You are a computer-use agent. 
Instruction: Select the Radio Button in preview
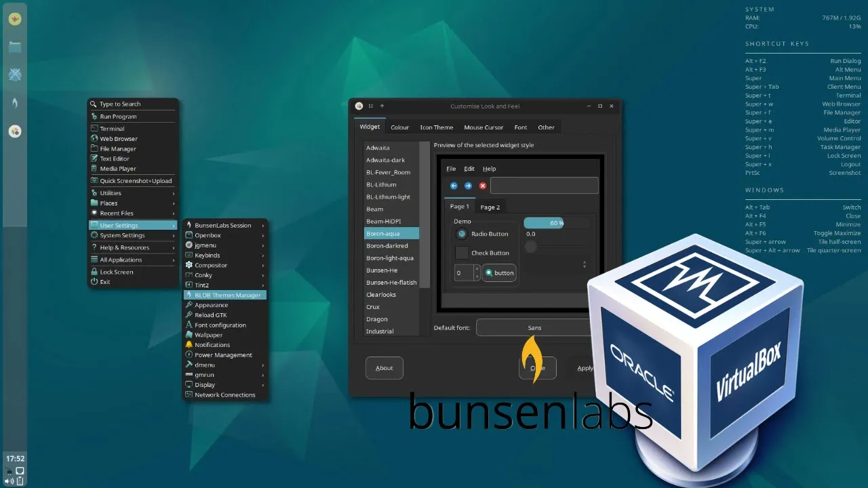point(462,234)
